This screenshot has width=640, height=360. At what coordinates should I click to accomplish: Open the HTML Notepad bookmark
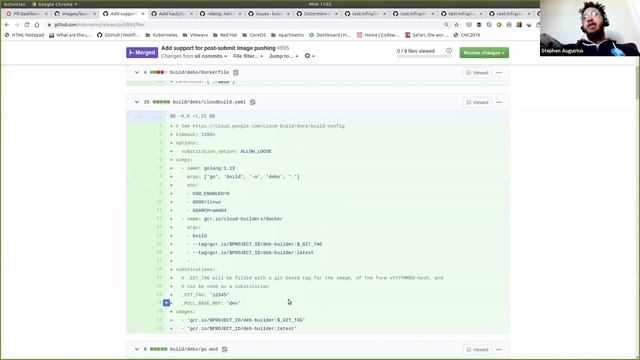pyautogui.click(x=24, y=35)
